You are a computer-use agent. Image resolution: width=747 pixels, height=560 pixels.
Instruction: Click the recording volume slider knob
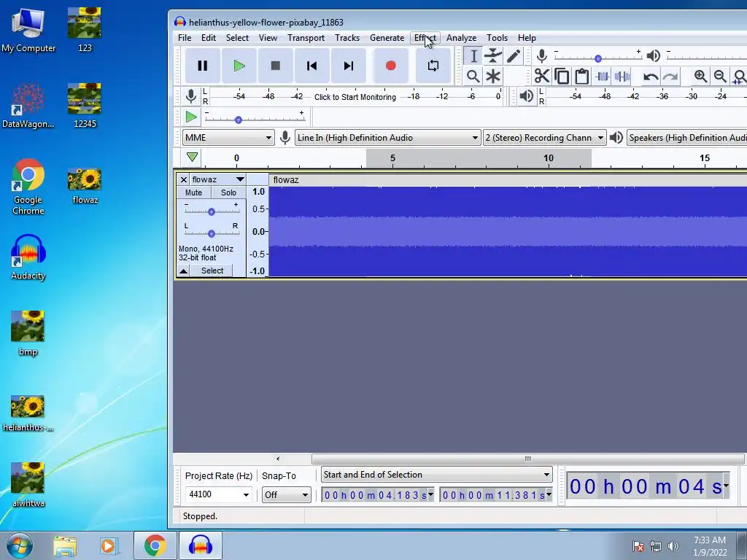tap(598, 58)
